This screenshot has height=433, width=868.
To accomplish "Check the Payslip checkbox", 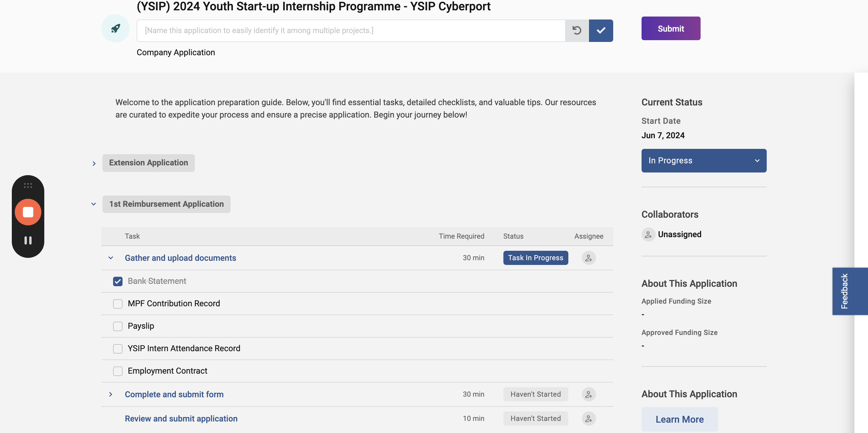I will point(118,326).
